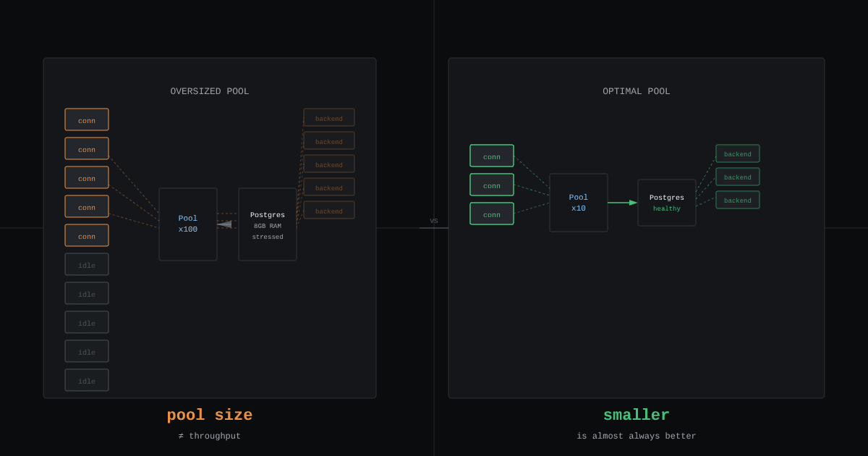Select the bottom orange conn box
868x456 pixels.
click(87, 235)
